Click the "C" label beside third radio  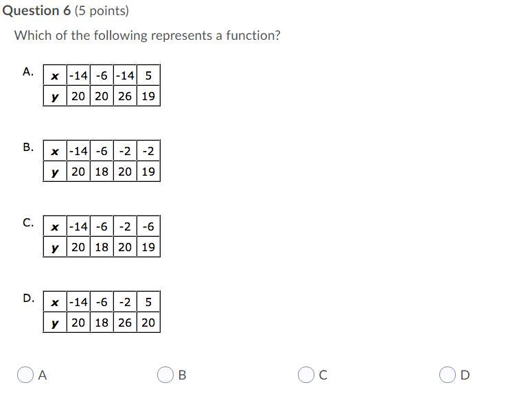pos(323,375)
